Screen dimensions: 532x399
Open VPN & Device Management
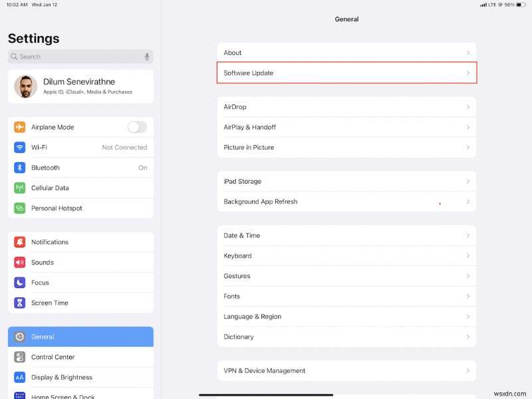pos(346,370)
